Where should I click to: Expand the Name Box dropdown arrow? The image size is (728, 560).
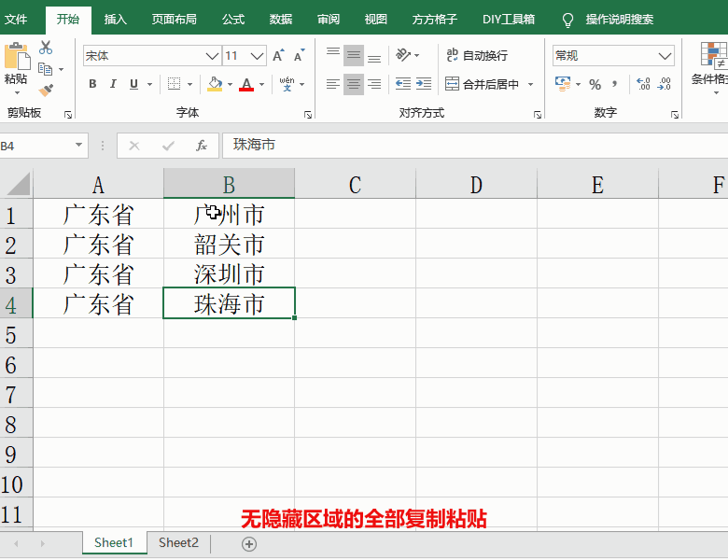point(78,146)
